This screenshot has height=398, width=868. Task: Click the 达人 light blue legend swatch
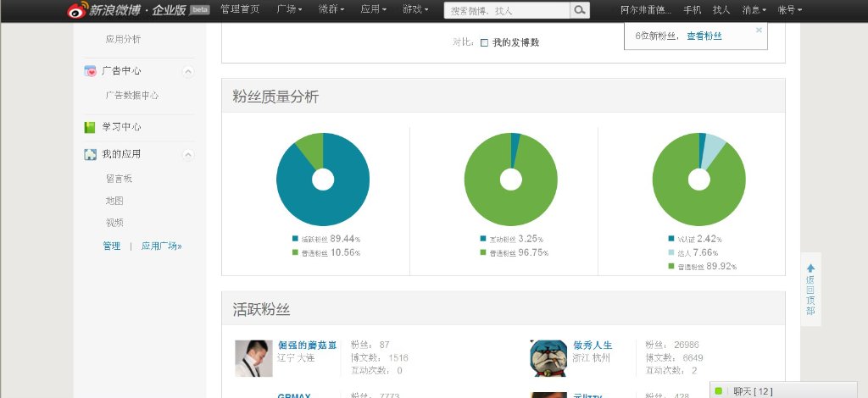(671, 252)
